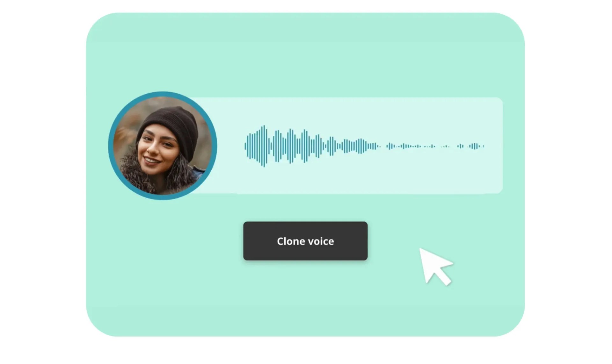Click the gap in the waveform's faint section
Viewport: 612px width, 364px height.
[453, 146]
